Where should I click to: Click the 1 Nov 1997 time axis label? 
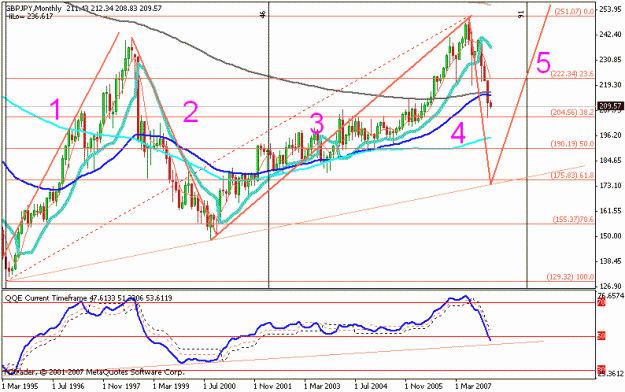pos(122,386)
